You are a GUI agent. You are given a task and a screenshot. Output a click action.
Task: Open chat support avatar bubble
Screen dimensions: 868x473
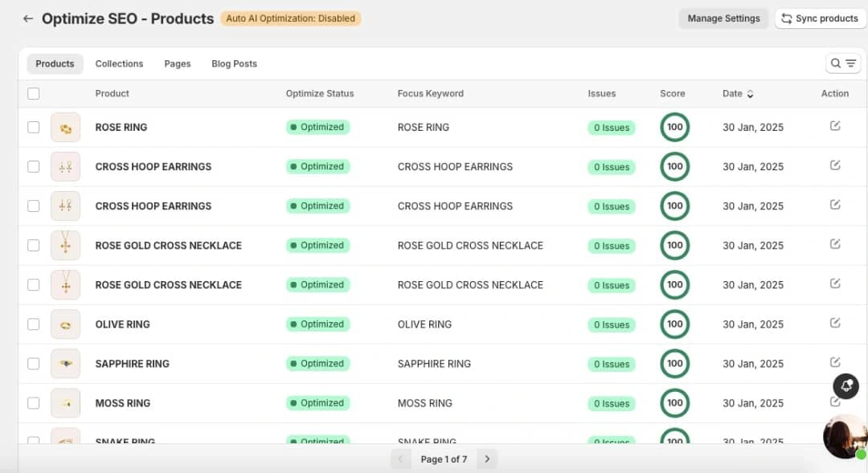(x=845, y=437)
